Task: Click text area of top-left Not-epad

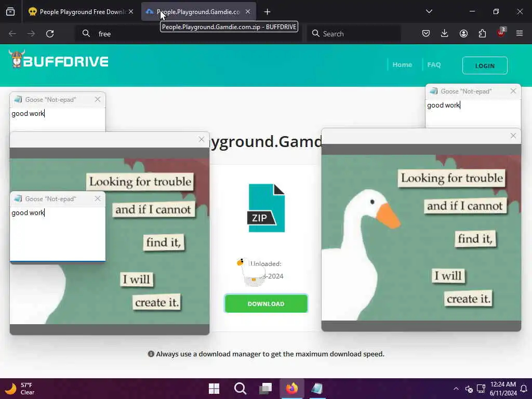Action: [58, 119]
